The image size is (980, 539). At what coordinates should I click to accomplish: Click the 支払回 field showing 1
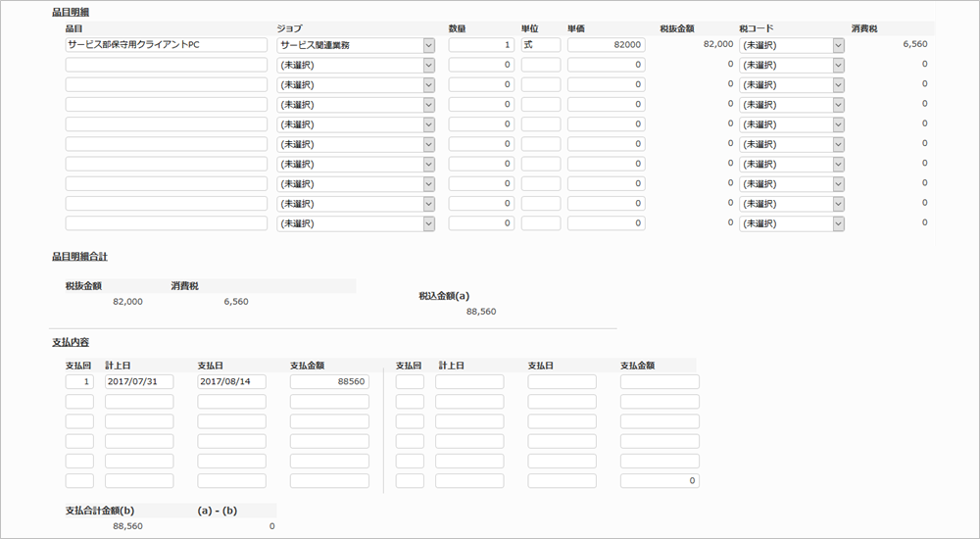[x=79, y=381]
